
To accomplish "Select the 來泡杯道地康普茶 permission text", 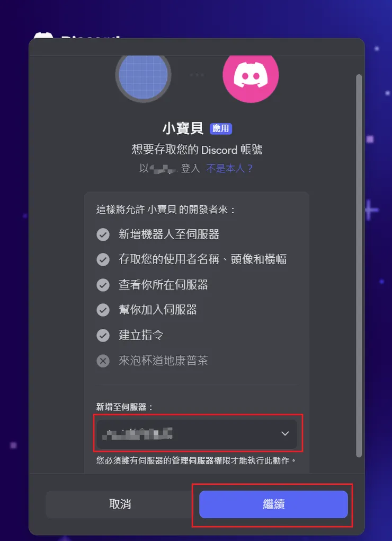I will tap(163, 361).
